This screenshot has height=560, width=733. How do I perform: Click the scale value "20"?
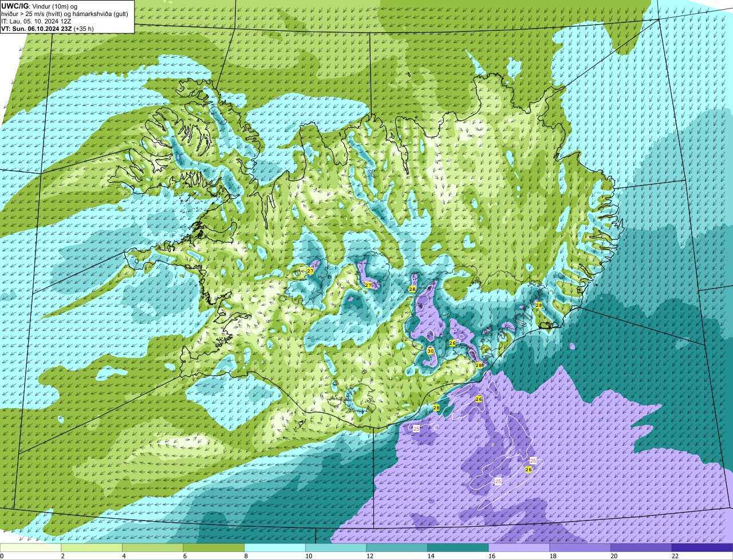(614, 556)
